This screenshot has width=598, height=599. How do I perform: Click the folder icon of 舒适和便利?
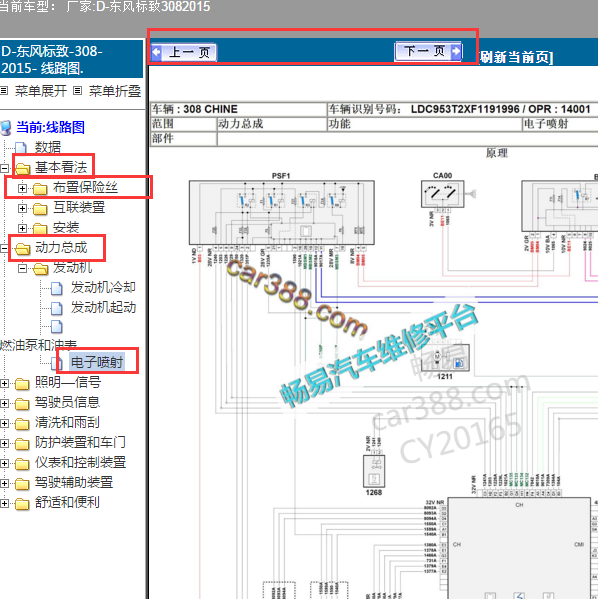click(x=22, y=504)
